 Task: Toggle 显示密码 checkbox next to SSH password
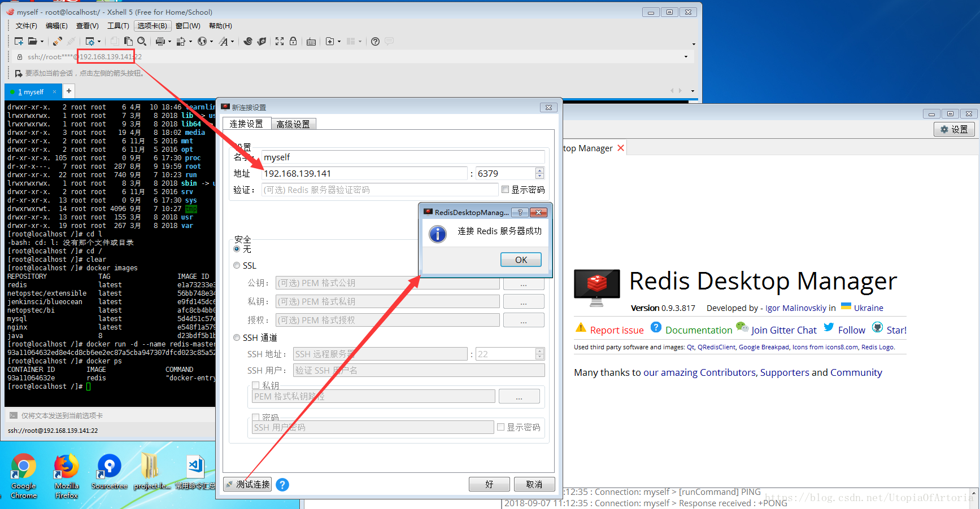pyautogui.click(x=500, y=427)
